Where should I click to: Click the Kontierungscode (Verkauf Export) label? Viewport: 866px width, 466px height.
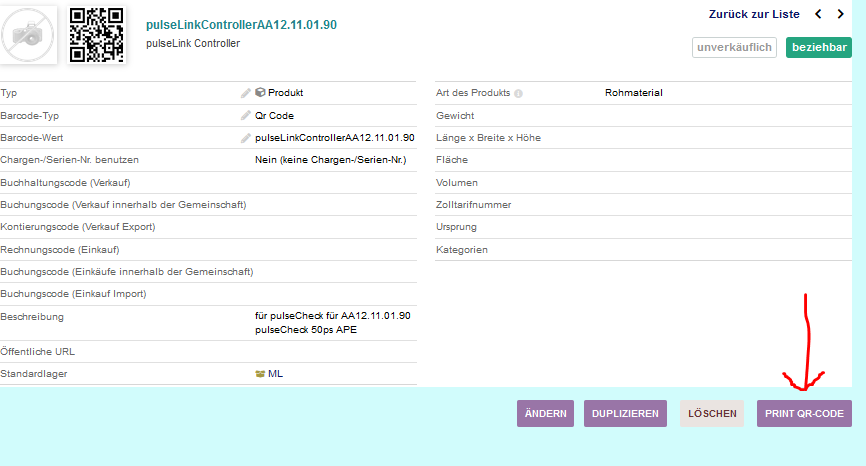(78, 227)
